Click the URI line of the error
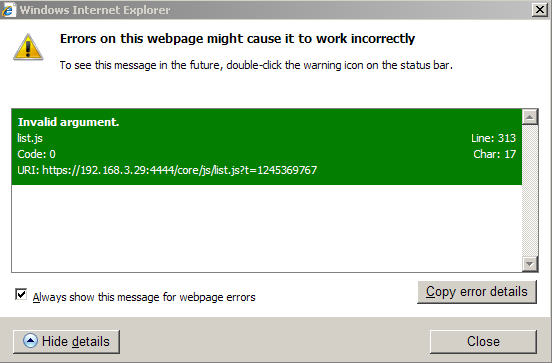 [x=167, y=170]
